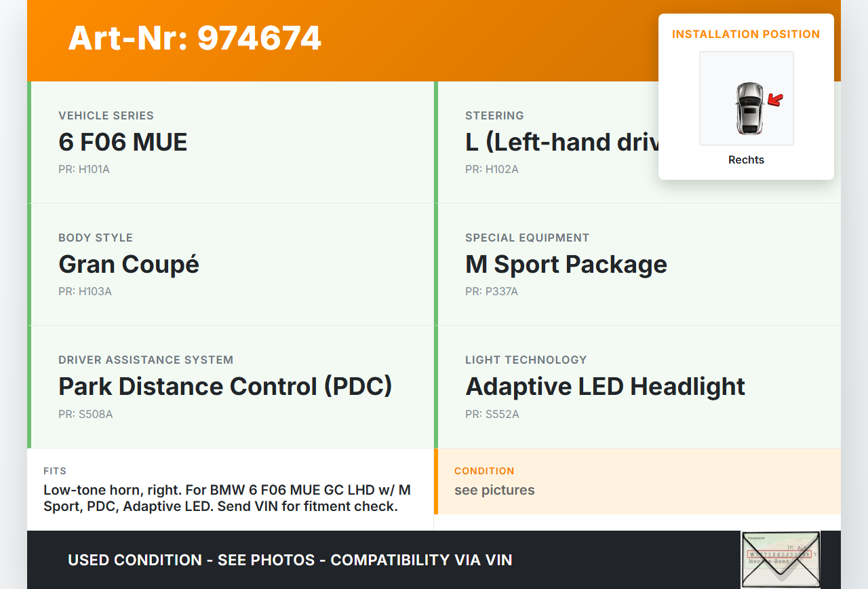Click the low-tone horn fitment description

(x=227, y=498)
